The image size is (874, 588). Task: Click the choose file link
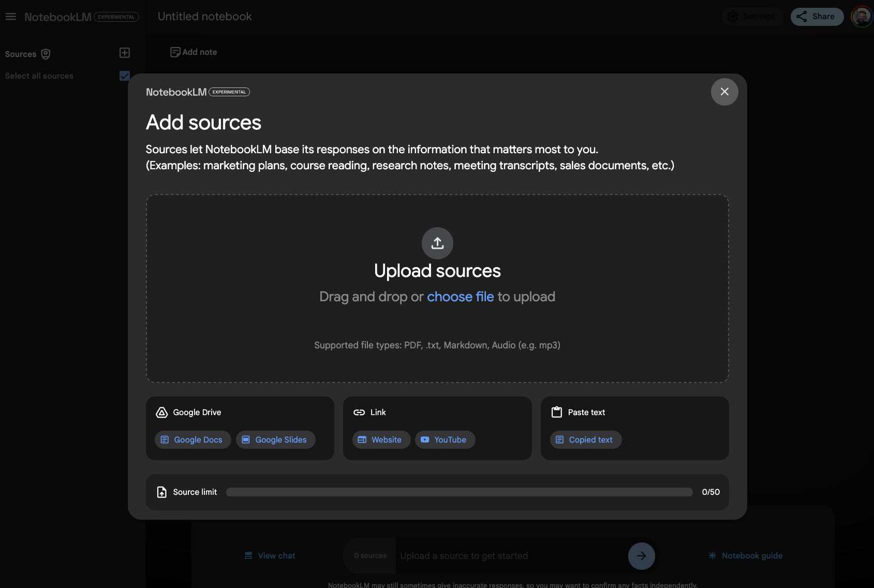(461, 297)
